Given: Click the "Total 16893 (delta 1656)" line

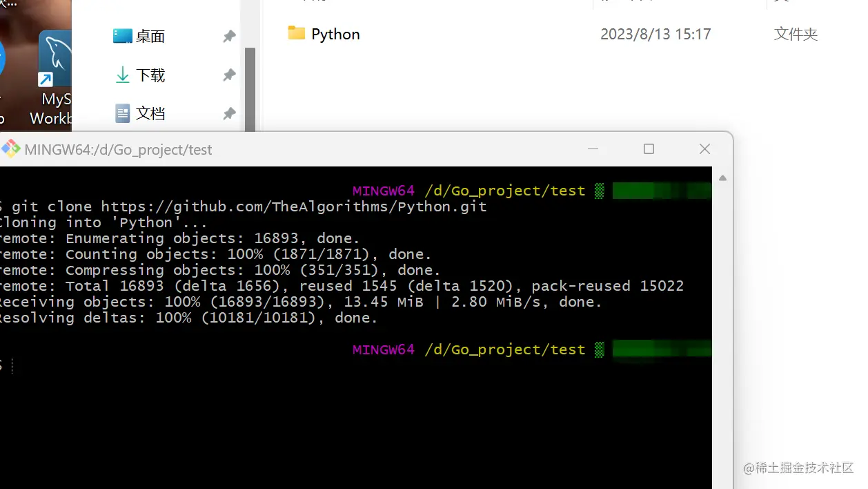Looking at the screenshot, I should (x=342, y=286).
